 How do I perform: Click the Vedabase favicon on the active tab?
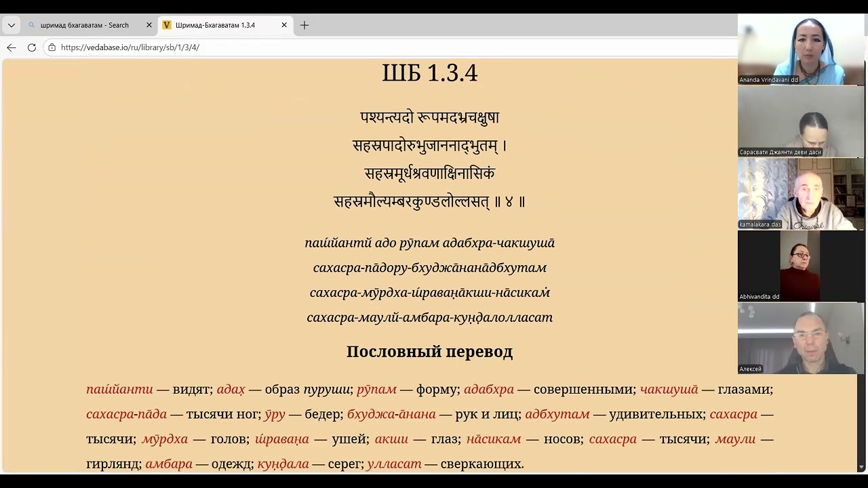167,25
